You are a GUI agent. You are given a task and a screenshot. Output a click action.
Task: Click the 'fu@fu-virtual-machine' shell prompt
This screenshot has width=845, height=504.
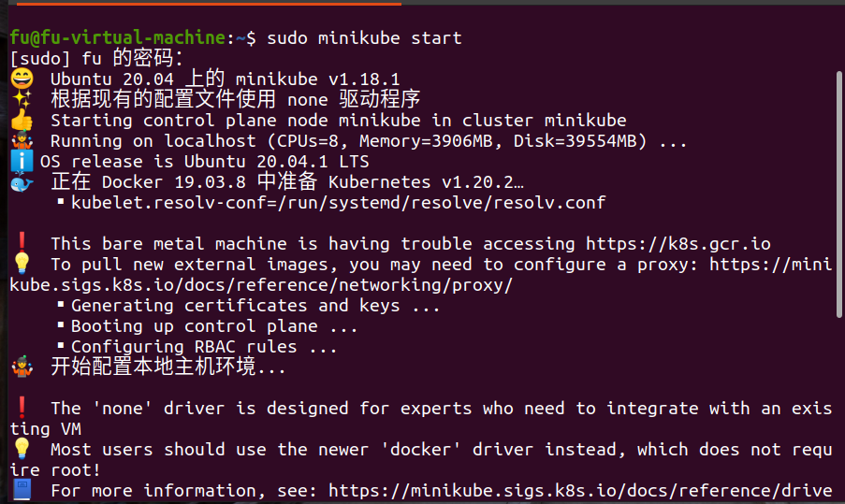click(x=118, y=38)
